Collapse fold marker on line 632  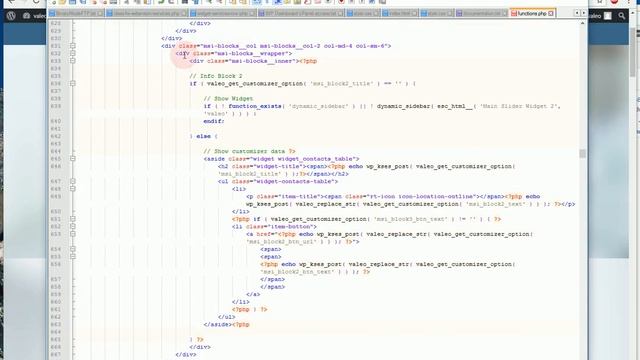coord(73,53)
